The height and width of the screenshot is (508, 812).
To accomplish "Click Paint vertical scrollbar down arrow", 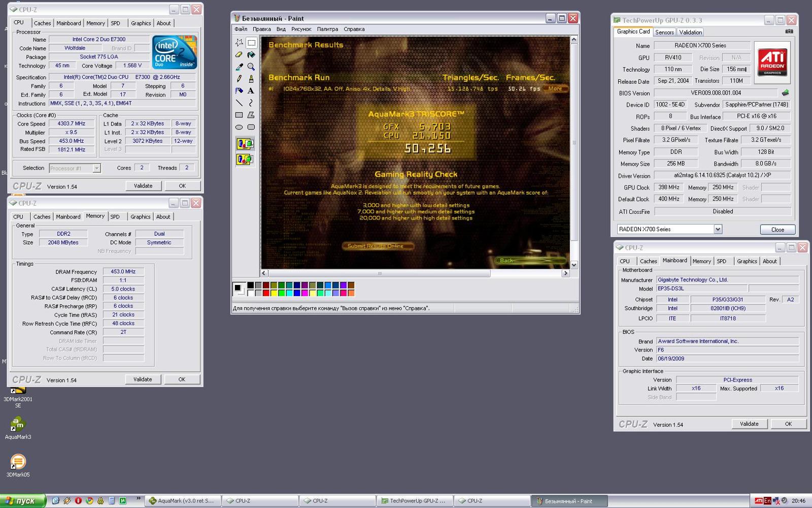I will pyautogui.click(x=574, y=265).
